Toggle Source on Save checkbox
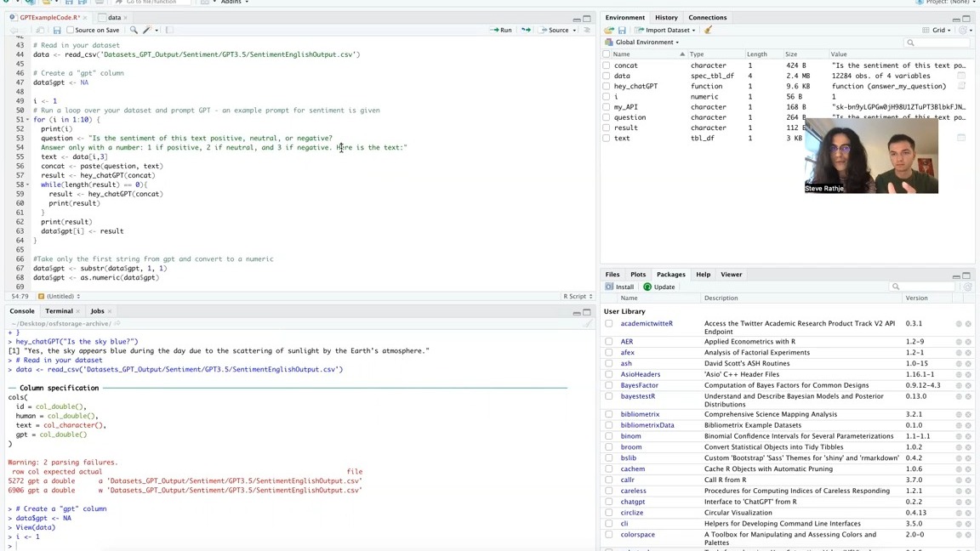980x551 pixels. [x=70, y=30]
